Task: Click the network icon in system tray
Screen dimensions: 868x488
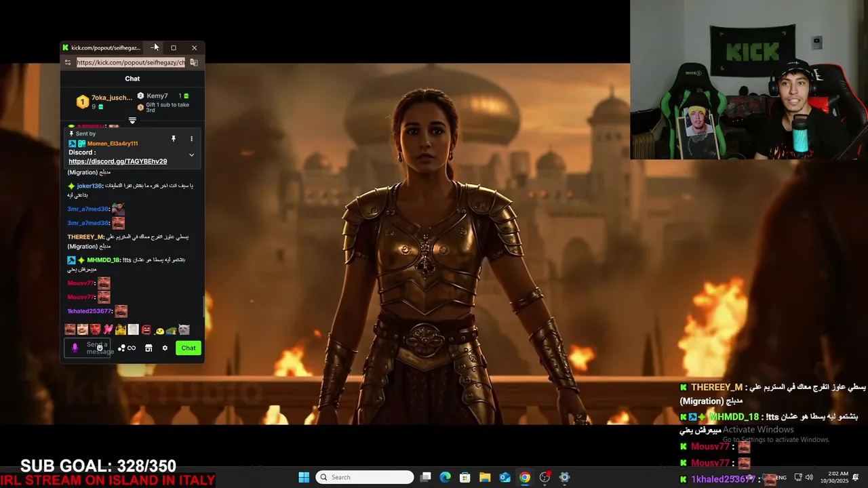Action: [x=798, y=477]
